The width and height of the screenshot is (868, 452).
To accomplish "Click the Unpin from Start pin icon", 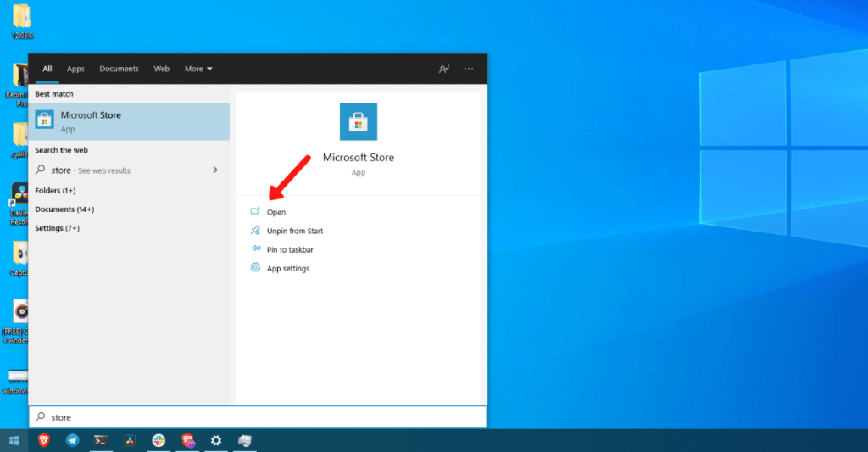I will pos(255,230).
